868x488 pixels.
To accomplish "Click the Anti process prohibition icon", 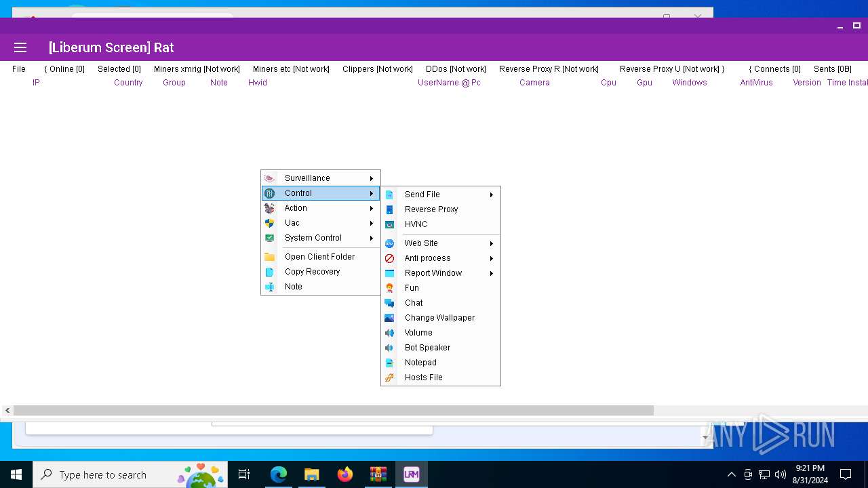I will click(x=389, y=258).
